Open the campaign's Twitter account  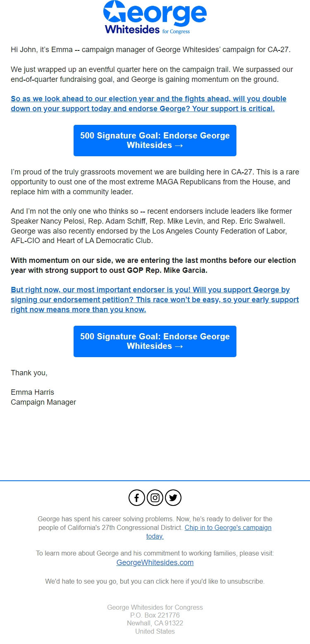[x=174, y=498]
